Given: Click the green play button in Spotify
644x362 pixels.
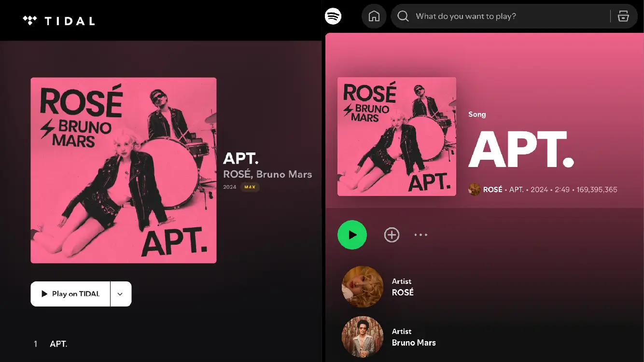Looking at the screenshot, I should tap(352, 235).
